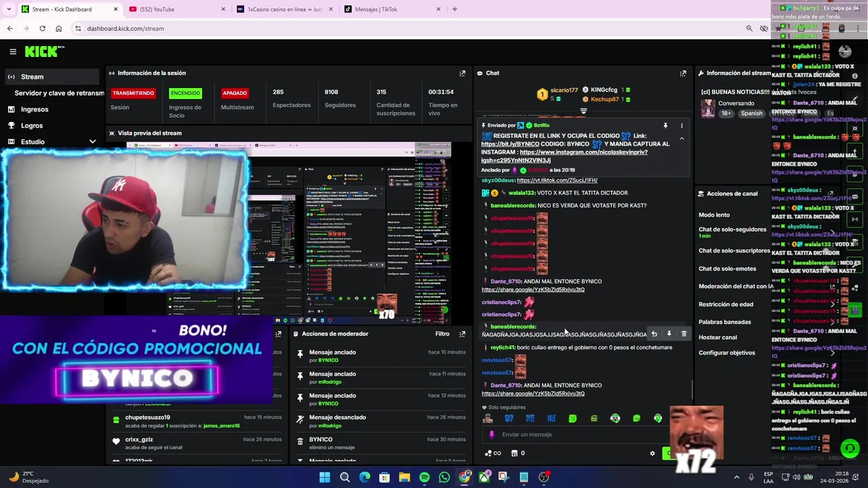Viewport: 868px width, 488px height.
Task: Insert the OYEE emote
Action: (x=530, y=418)
